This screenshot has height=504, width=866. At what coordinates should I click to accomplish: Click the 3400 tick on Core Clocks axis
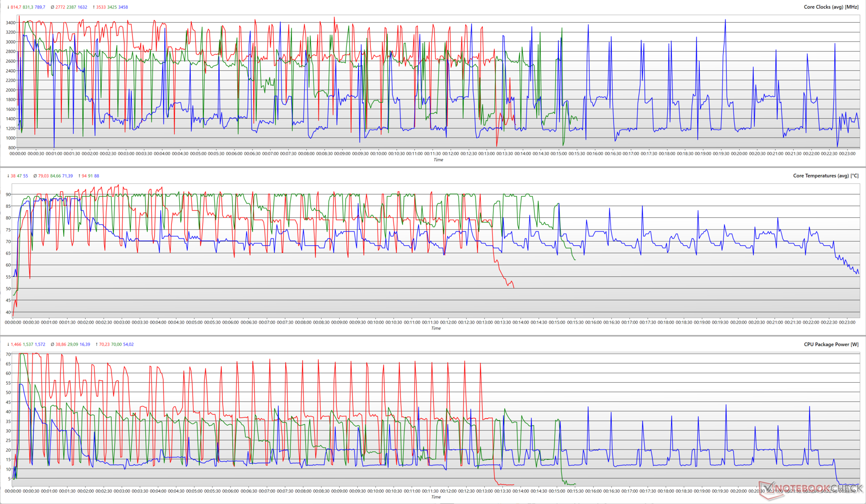pyautogui.click(x=10, y=23)
